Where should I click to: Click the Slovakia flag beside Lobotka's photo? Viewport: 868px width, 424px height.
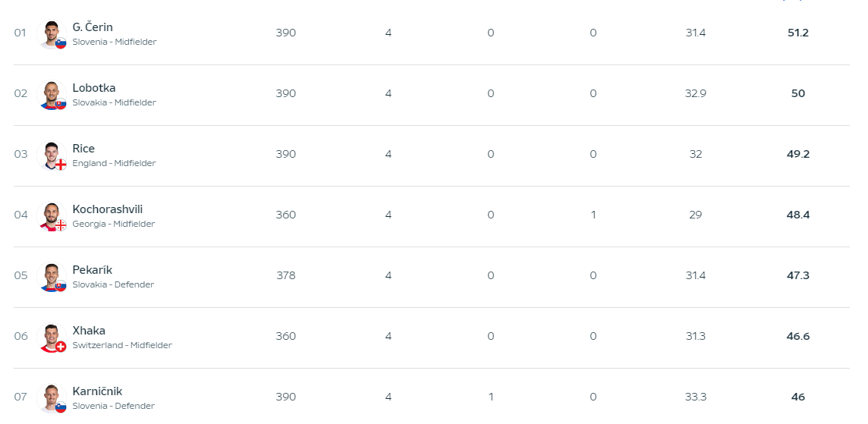point(61,104)
